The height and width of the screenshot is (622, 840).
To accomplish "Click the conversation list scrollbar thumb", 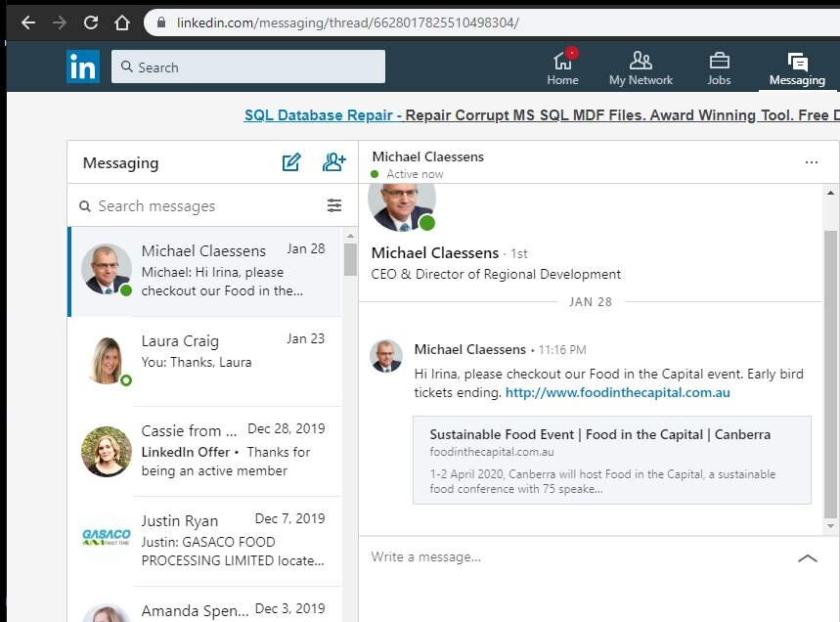I will click(x=350, y=259).
